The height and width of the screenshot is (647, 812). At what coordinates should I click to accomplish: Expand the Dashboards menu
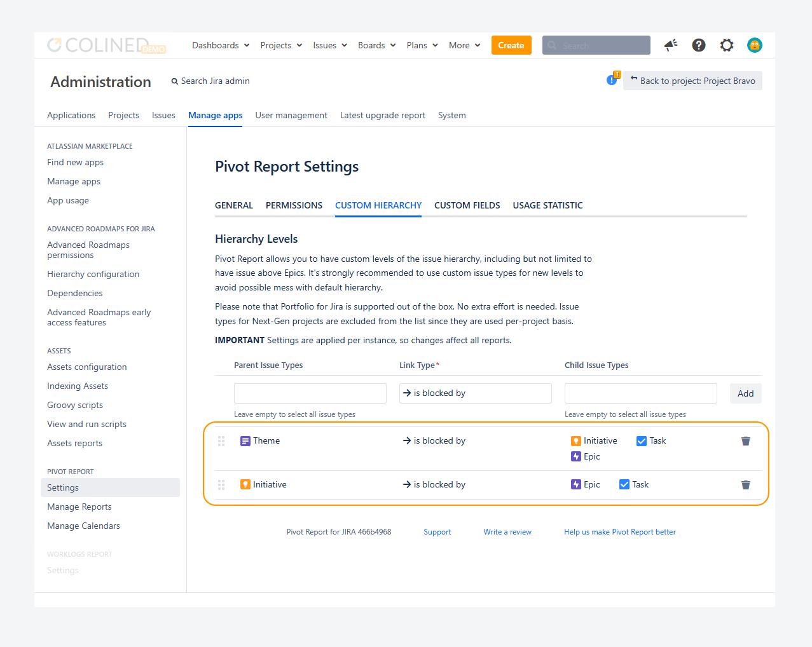(221, 45)
